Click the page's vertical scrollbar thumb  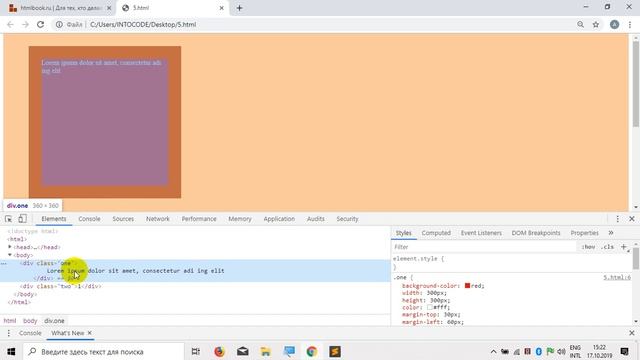coord(636,84)
